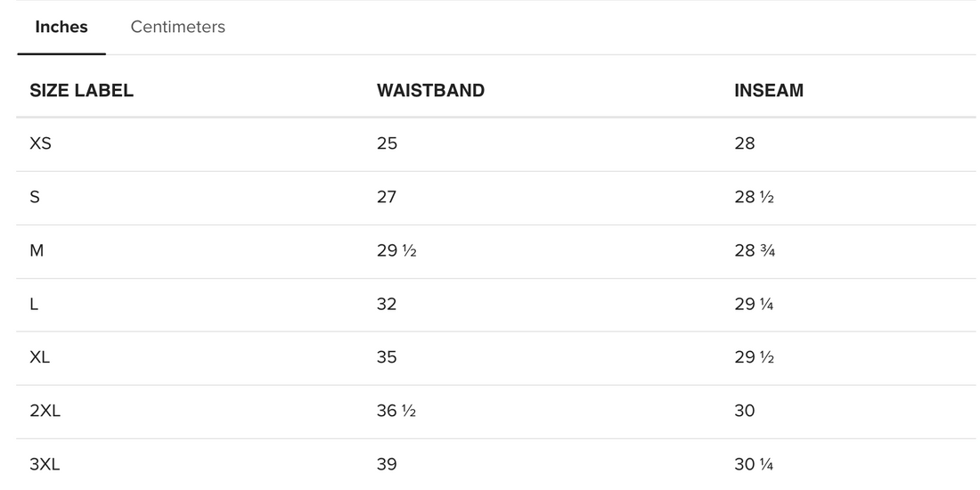This screenshot has height=490, width=980.
Task: Select the 28 ¾ inseam value
Action: point(755,250)
